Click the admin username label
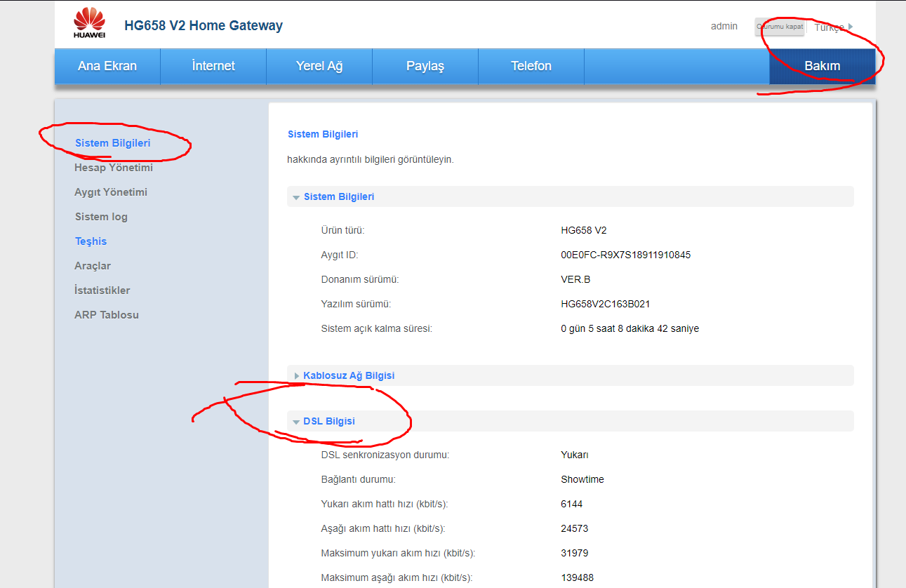 click(724, 27)
